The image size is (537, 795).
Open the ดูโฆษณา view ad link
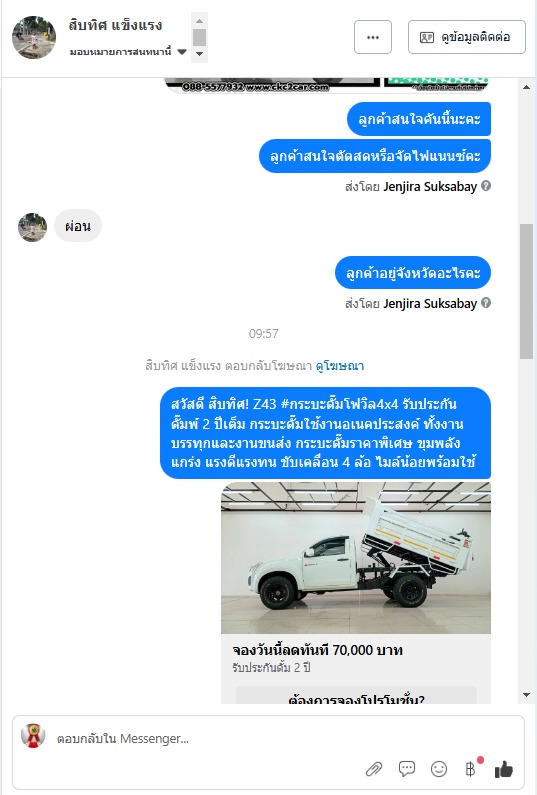pos(340,366)
